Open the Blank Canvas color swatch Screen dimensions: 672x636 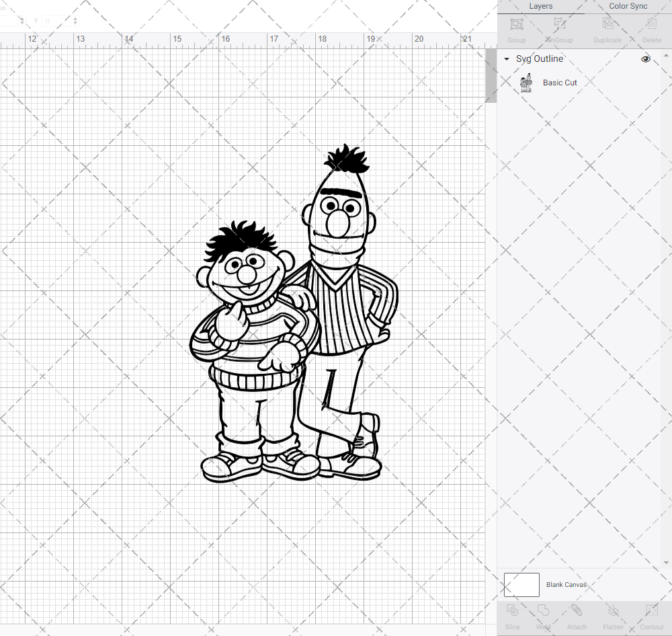tap(521, 584)
